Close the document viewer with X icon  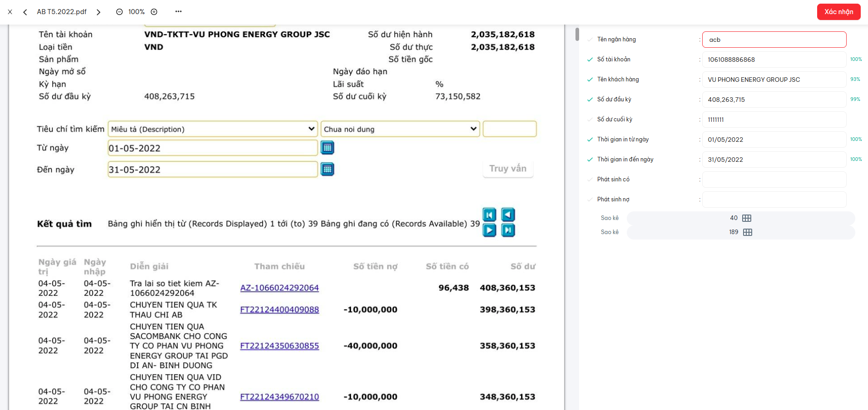10,12
